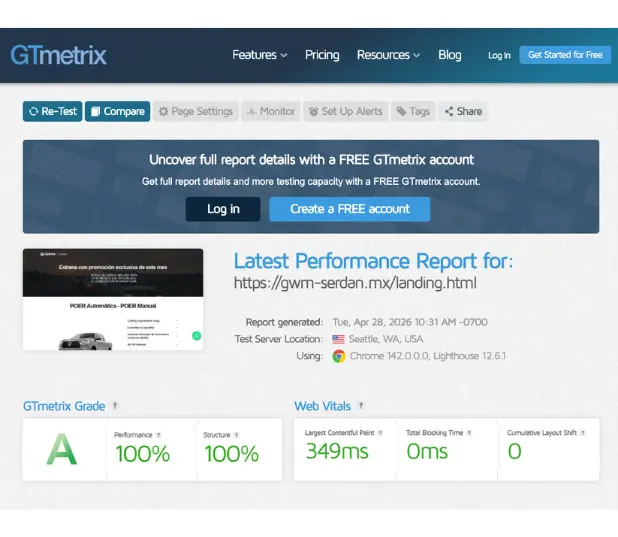Click Log In in the header
The image size is (618, 537).
[499, 55]
